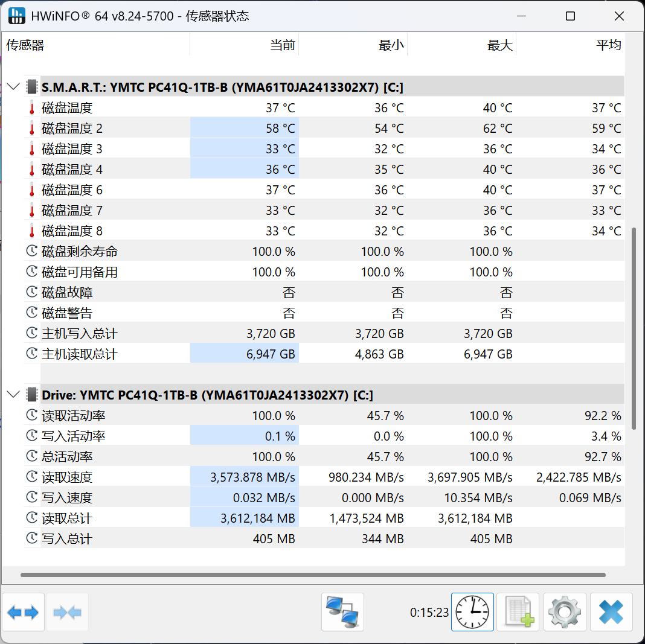
Task: Click the vertical scrollbar thumb
Action: click(634, 329)
